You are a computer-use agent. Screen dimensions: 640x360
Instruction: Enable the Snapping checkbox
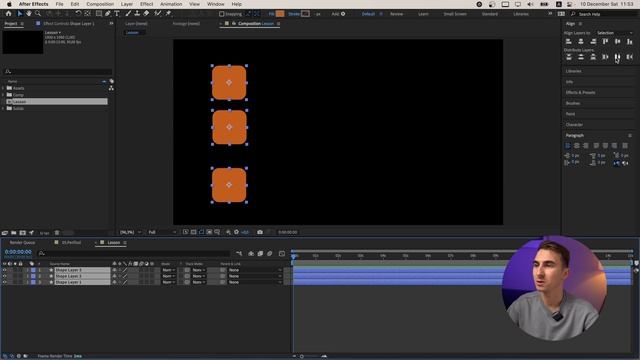click(222, 14)
